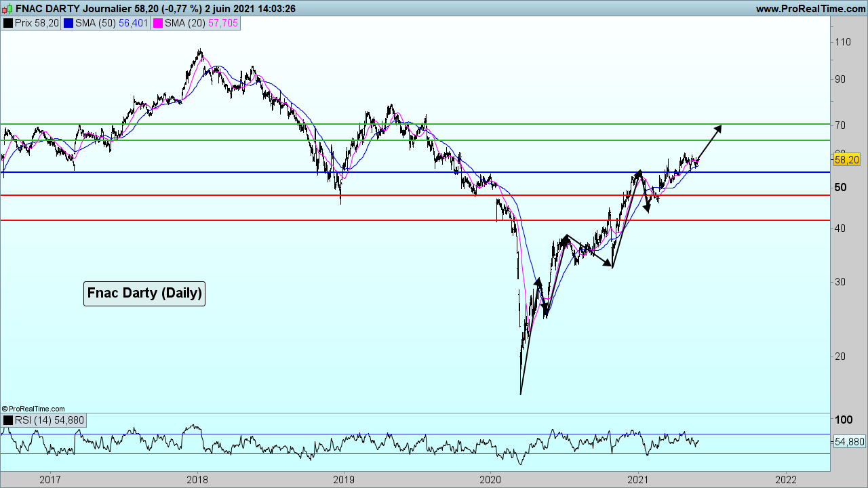Click the 2017 date axis label
868x488 pixels.
coord(50,480)
